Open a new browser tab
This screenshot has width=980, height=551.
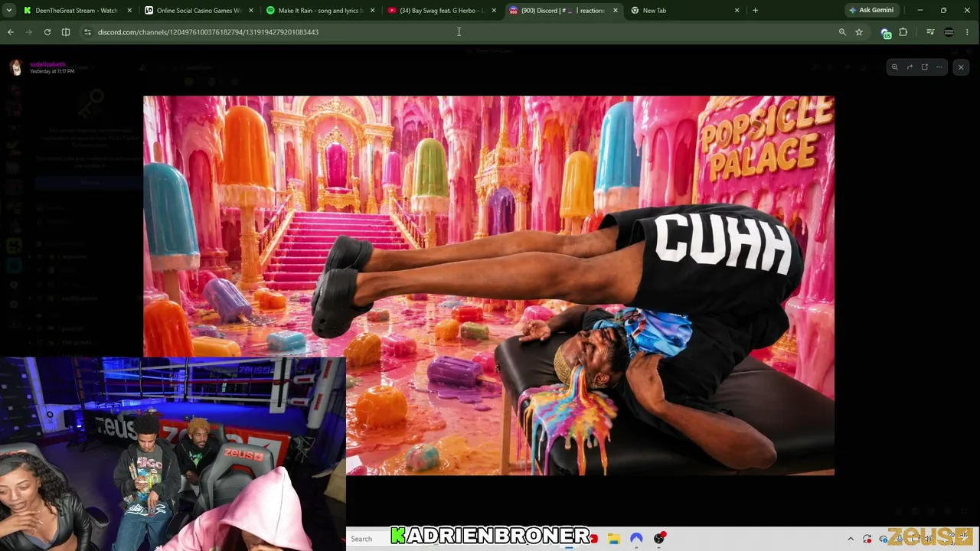pyautogui.click(x=755, y=11)
